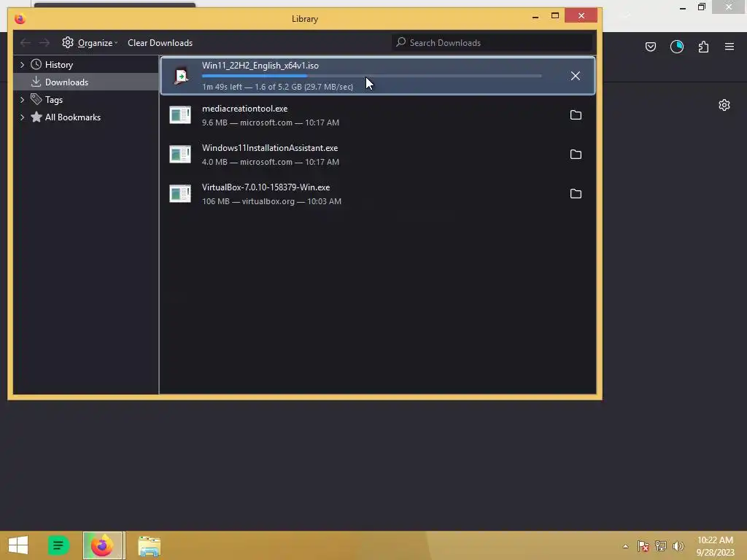Focus the Search Downloads field
This screenshot has width=747, height=560.
(x=492, y=43)
